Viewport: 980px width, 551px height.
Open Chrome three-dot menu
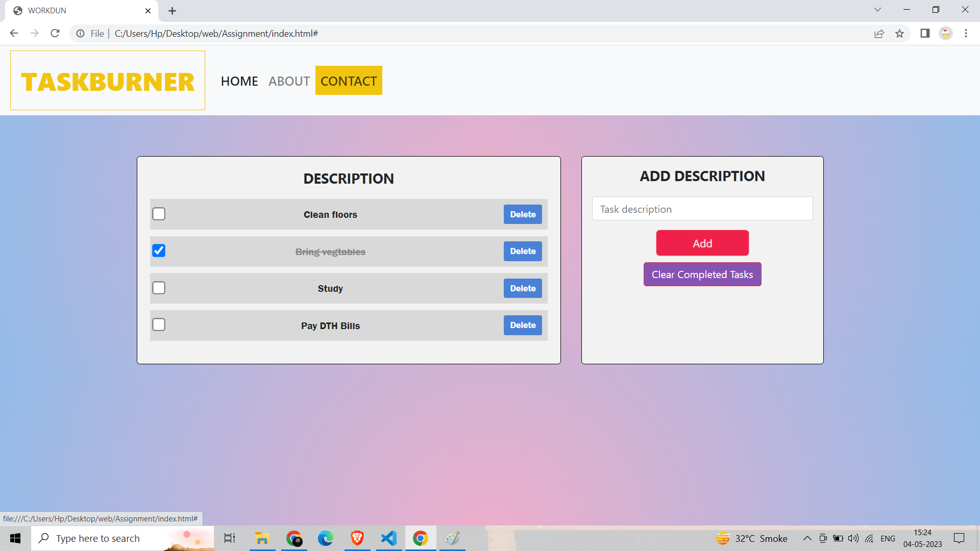[966, 33]
